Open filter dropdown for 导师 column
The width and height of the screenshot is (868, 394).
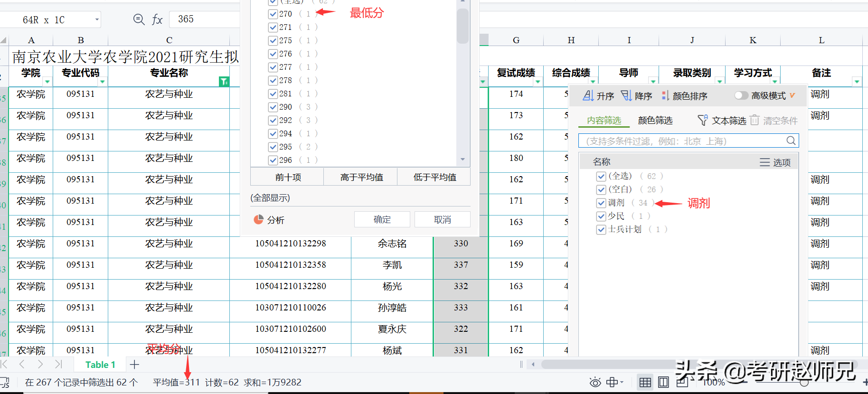click(653, 82)
